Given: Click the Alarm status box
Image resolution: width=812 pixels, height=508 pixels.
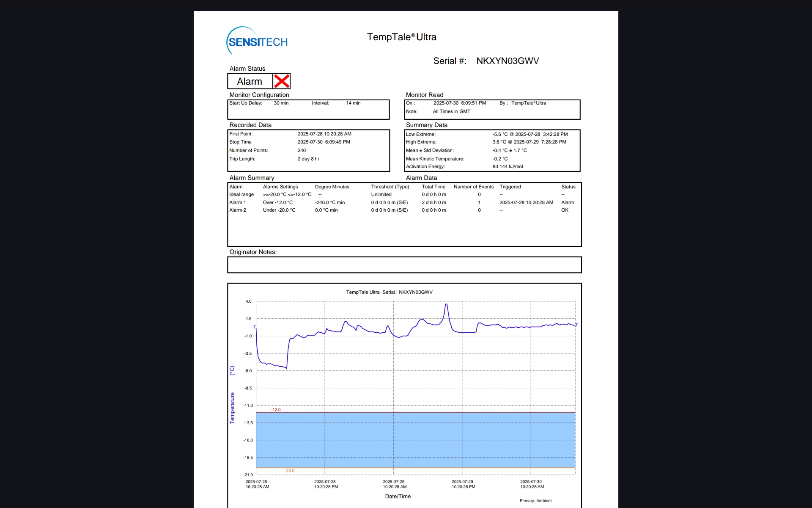Looking at the screenshot, I should click(x=250, y=81).
